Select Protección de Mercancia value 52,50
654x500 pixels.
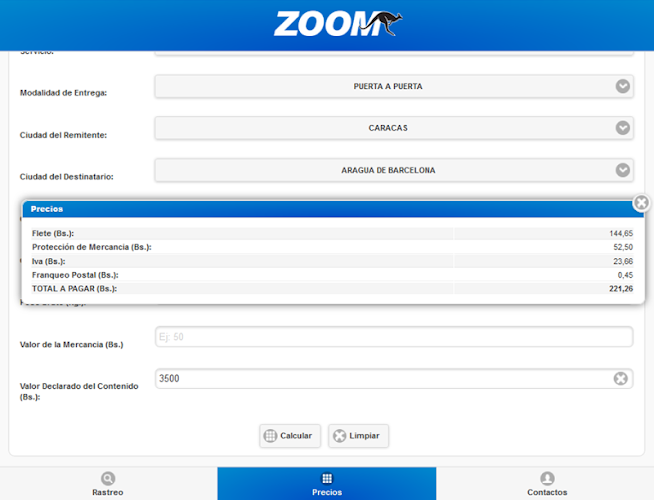[x=623, y=247]
